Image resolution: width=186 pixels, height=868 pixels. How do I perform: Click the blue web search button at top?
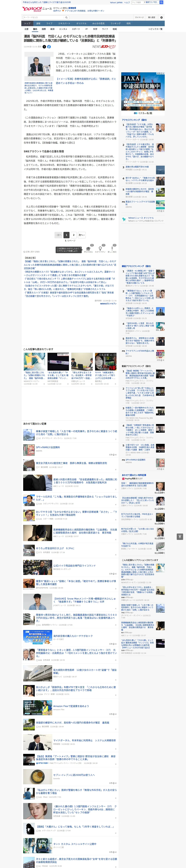pyautogui.click(x=161, y=2)
